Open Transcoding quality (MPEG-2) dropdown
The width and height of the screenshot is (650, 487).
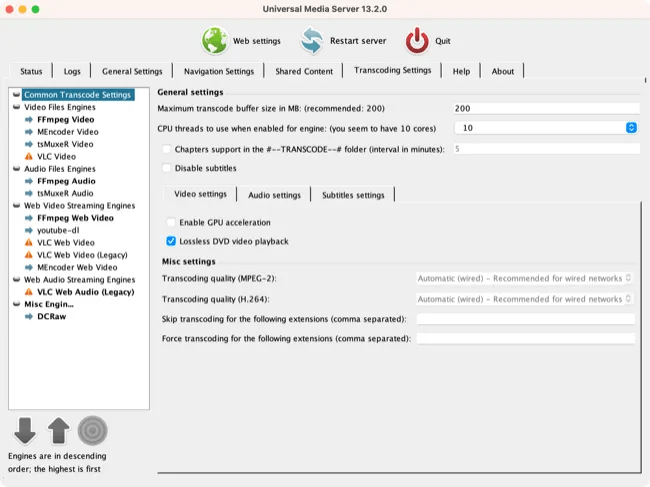pyautogui.click(x=524, y=278)
